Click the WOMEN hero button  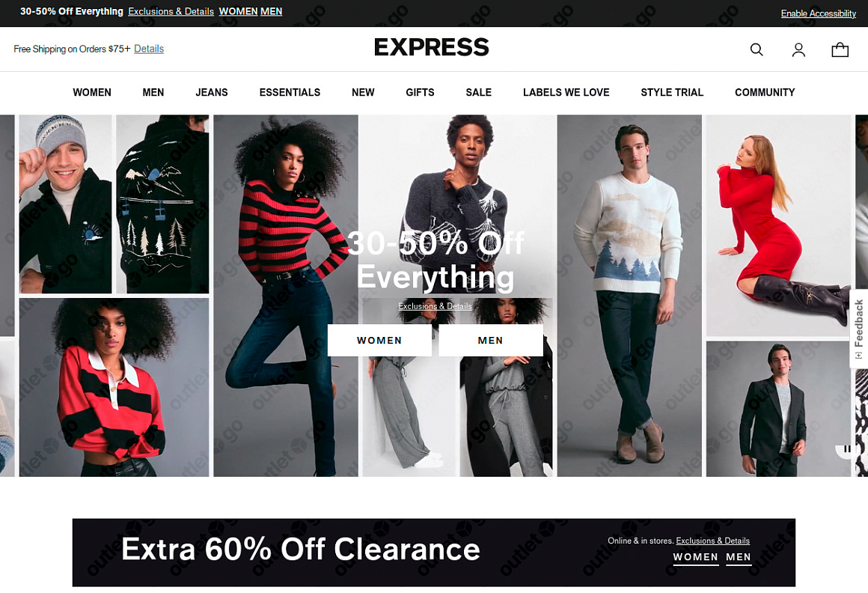[x=379, y=340]
